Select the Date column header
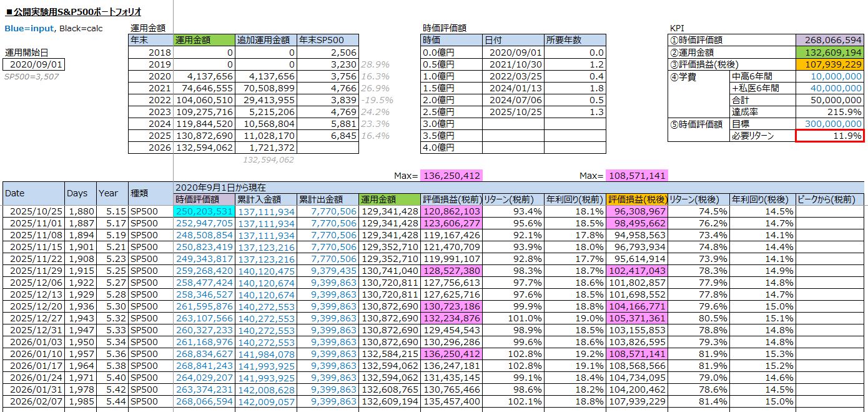Image resolution: width=868 pixels, height=412 pixels. click(x=34, y=194)
